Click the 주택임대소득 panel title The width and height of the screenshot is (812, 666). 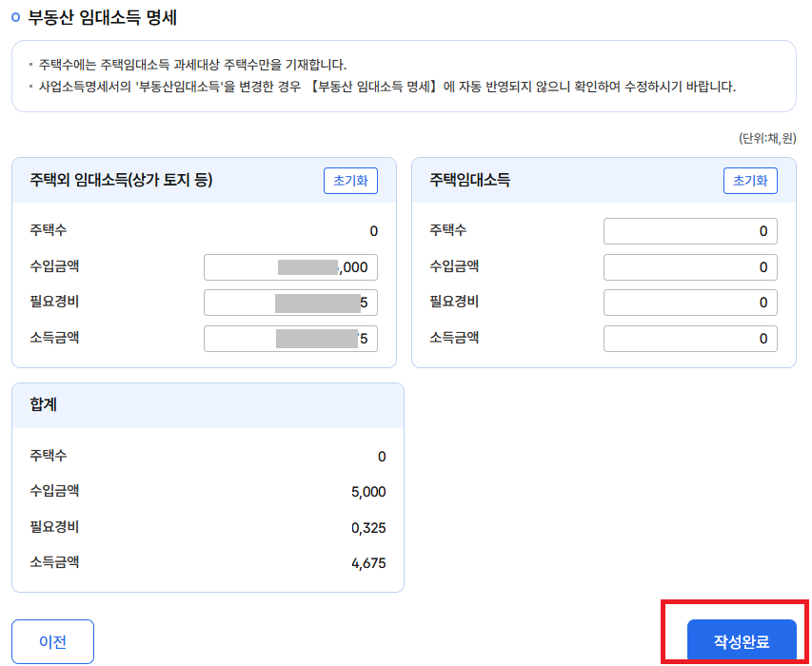(469, 180)
